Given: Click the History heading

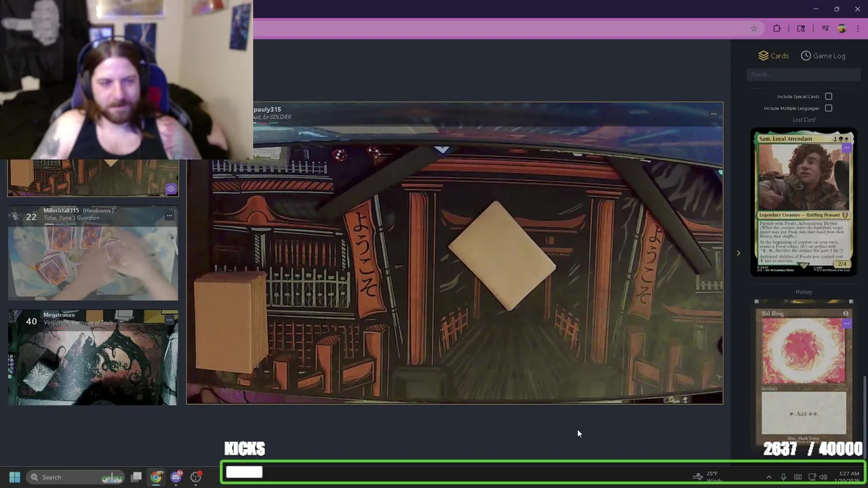Looking at the screenshot, I should [x=804, y=292].
